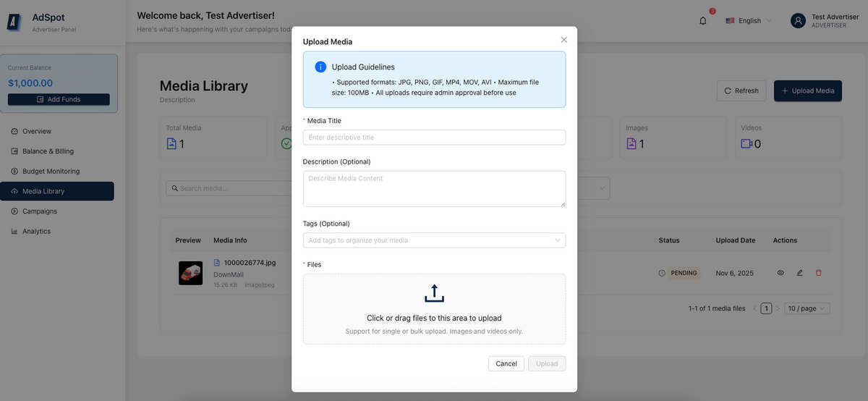868x401 pixels.
Task: Open the Tags dropdown field
Action: [434, 240]
